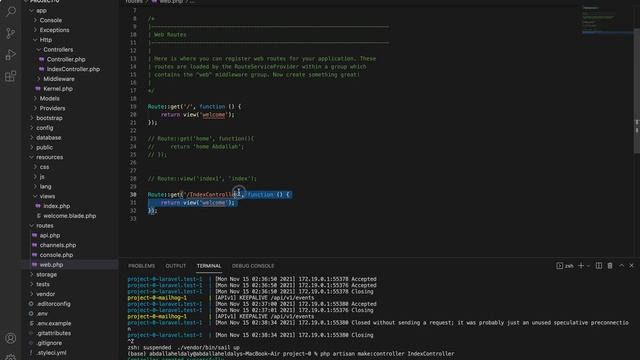Open the Search view in activity bar
The width and height of the screenshot is (640, 360).
[11, 11]
